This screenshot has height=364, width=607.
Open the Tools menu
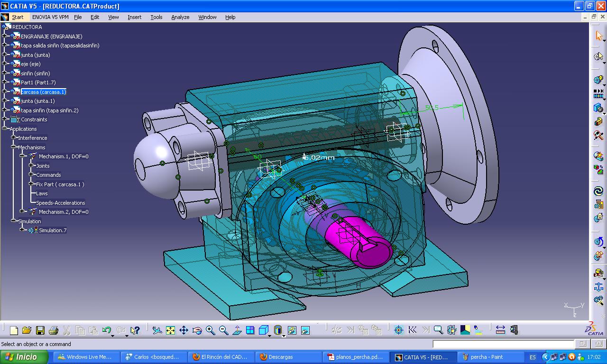pyautogui.click(x=156, y=17)
